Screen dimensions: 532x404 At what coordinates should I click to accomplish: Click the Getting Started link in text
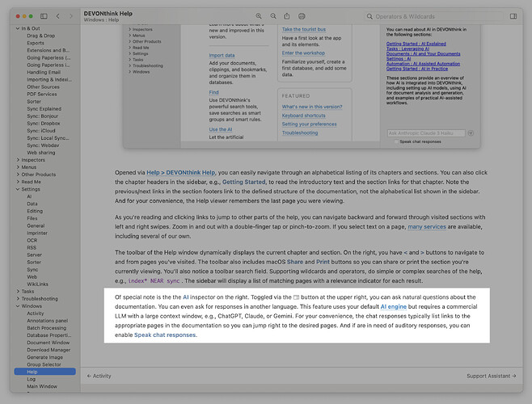(x=243, y=183)
